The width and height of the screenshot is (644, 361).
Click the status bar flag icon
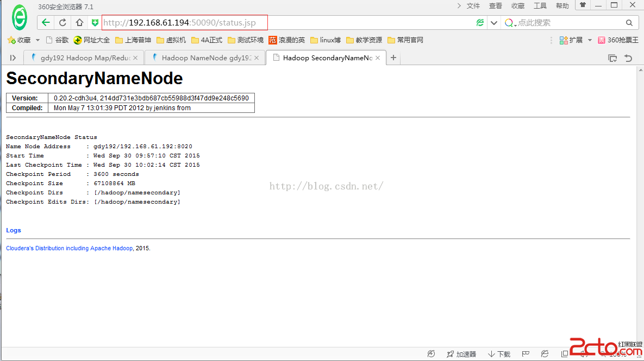[526, 354]
